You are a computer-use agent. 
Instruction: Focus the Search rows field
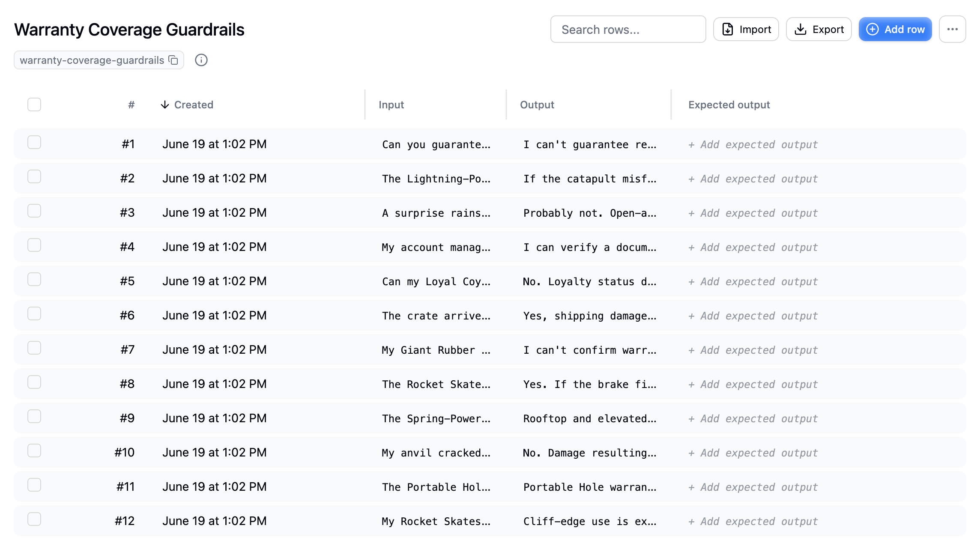coord(628,29)
